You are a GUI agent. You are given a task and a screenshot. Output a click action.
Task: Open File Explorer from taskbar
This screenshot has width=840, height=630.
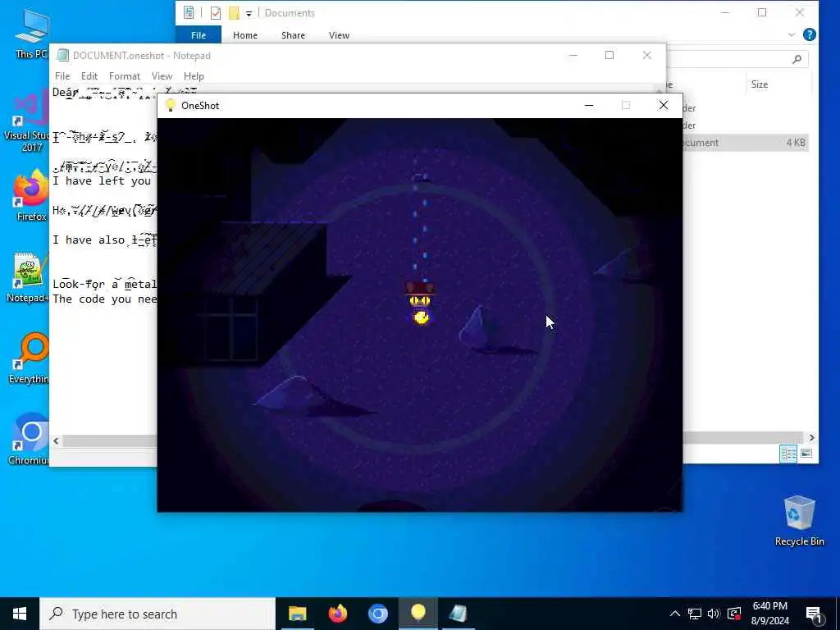tap(297, 614)
